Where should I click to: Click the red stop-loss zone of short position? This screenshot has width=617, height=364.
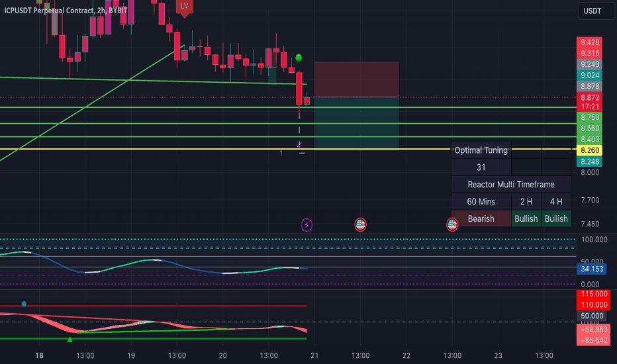click(x=357, y=79)
